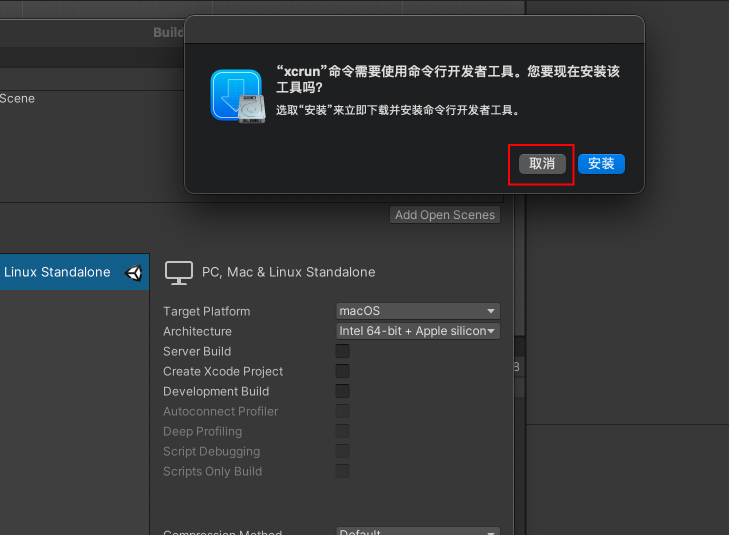Screen dimensions: 729x535
Task: Click the installer download icon in dialog
Action: (x=237, y=96)
